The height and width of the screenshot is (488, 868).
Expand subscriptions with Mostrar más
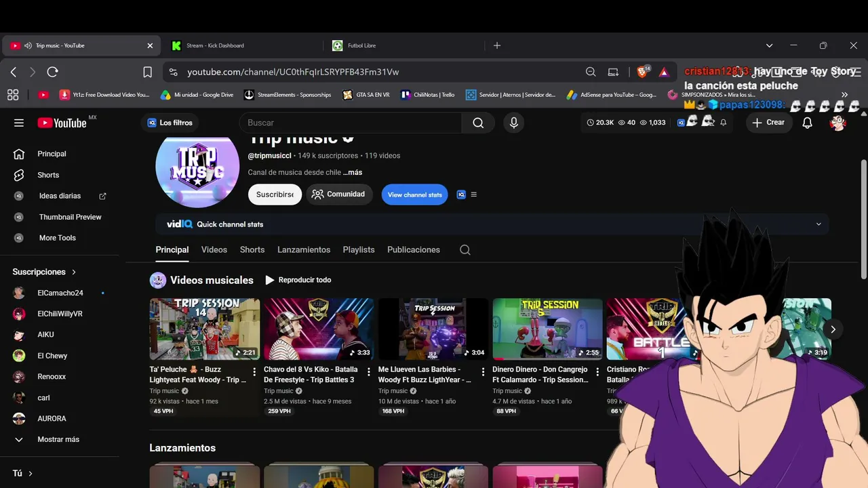(60, 439)
